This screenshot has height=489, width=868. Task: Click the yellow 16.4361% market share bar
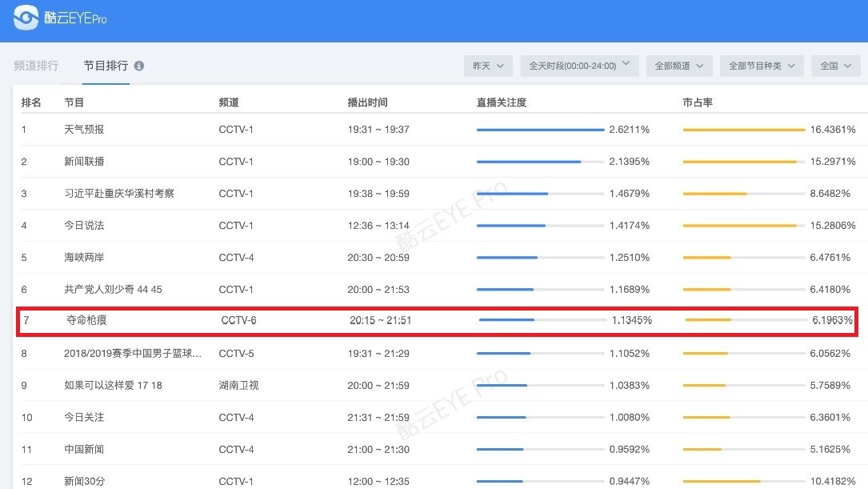[x=744, y=130]
